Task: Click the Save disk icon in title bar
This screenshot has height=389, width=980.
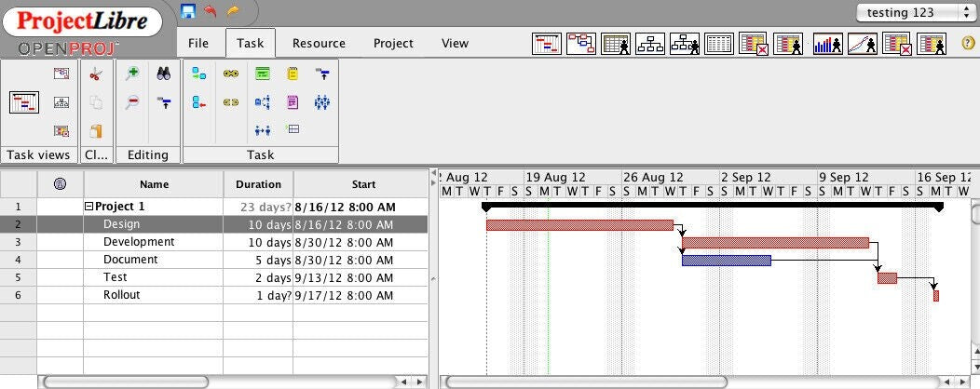Action: pos(188,11)
